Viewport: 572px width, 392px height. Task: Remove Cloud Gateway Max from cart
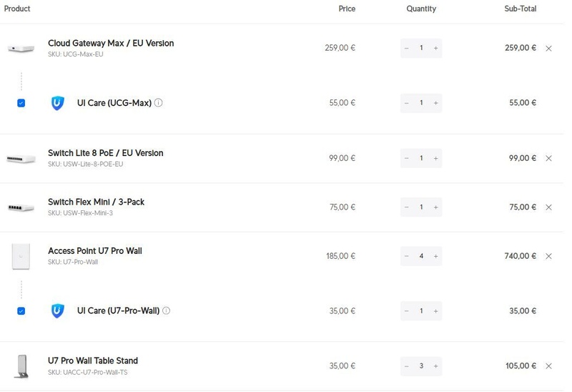(548, 48)
